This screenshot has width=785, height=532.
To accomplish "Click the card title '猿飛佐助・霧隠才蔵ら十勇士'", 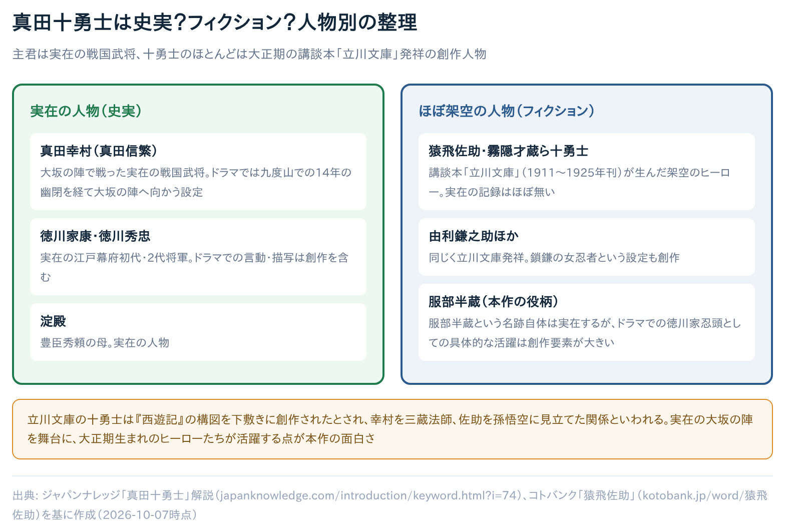I will coord(508,151).
